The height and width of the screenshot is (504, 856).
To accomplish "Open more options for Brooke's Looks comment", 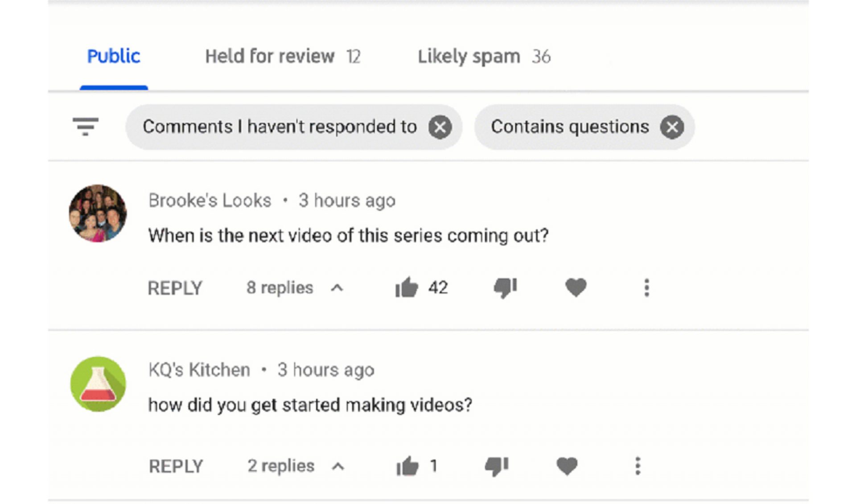I will (x=646, y=287).
